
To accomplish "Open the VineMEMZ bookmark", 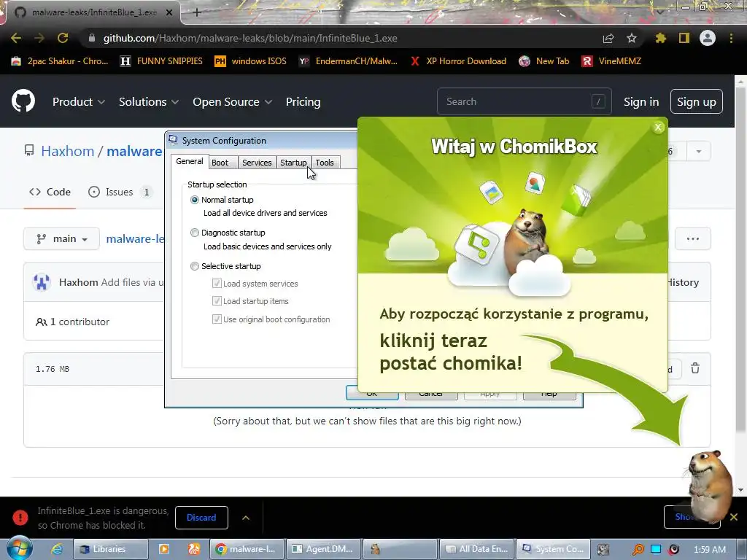I will tap(612, 61).
